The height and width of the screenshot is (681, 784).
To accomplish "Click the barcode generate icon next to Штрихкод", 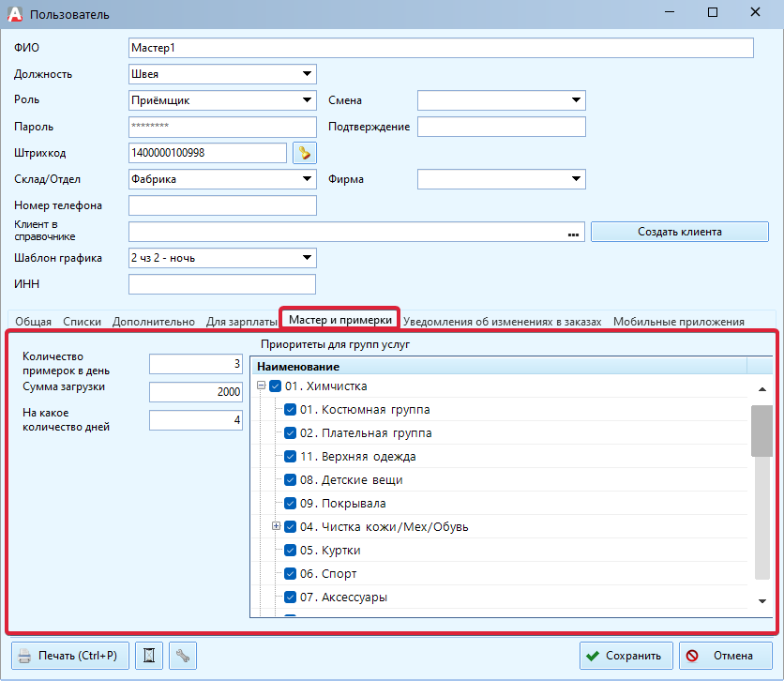I will pos(304,153).
